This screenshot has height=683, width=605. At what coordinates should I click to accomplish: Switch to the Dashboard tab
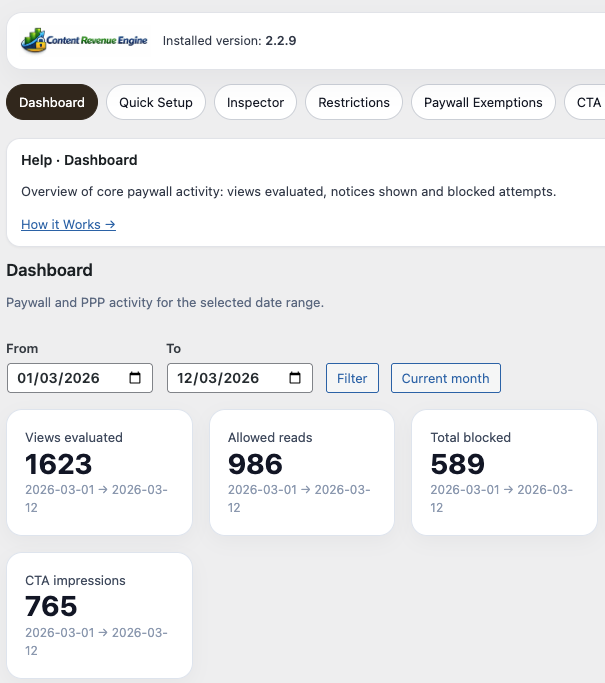52,102
